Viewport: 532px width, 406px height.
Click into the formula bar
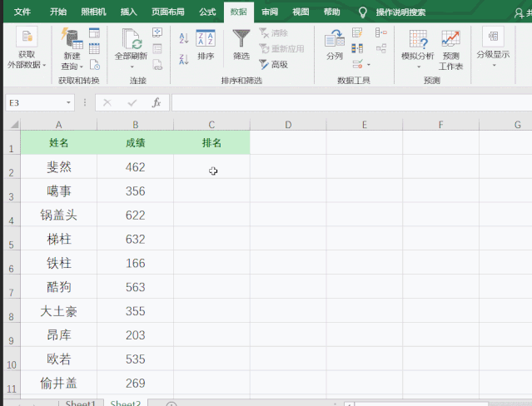click(x=351, y=103)
